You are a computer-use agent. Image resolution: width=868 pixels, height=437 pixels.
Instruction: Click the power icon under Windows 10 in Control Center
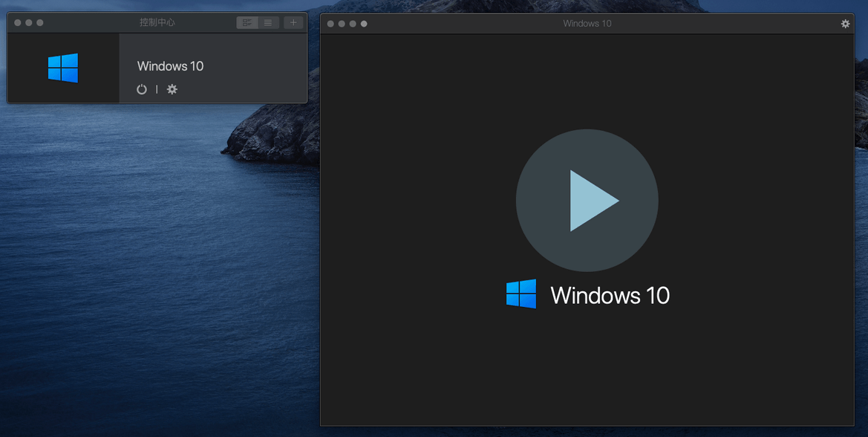click(x=142, y=89)
